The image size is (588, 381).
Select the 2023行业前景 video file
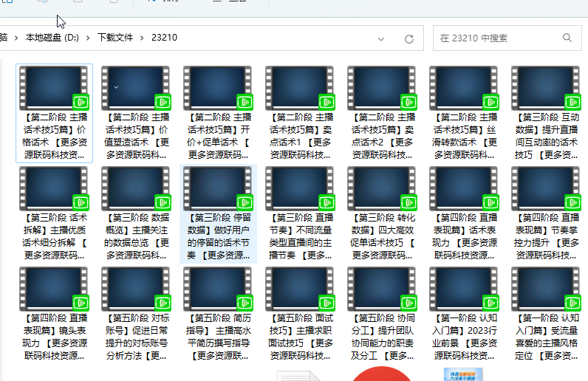click(464, 315)
